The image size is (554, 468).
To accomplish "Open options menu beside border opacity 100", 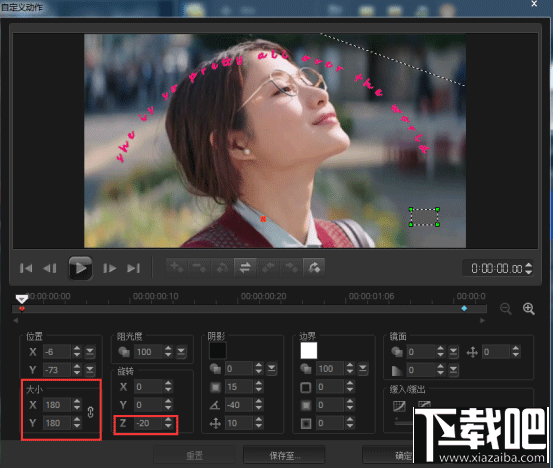I will 363,368.
